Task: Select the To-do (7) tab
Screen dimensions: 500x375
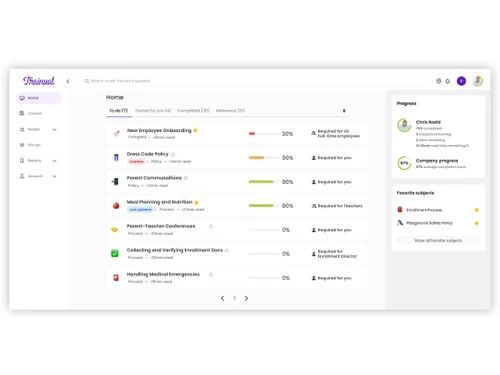Action: click(x=119, y=111)
